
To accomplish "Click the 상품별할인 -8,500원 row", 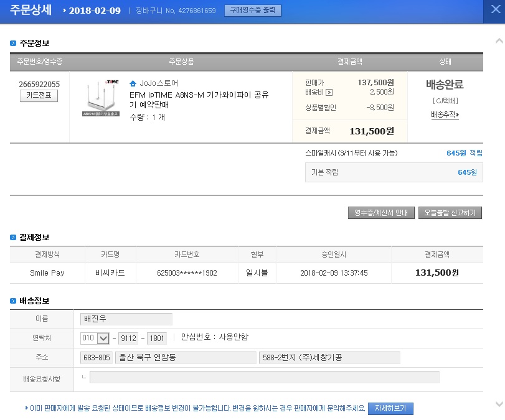I will point(350,108).
